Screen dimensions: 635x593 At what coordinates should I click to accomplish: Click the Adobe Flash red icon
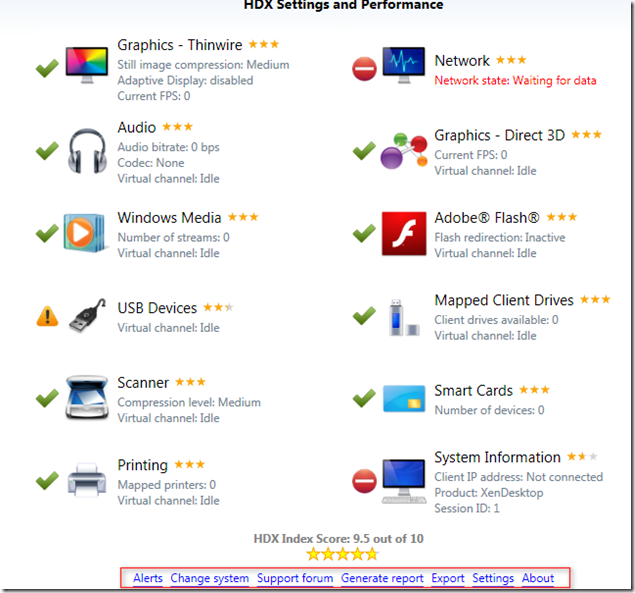point(404,233)
